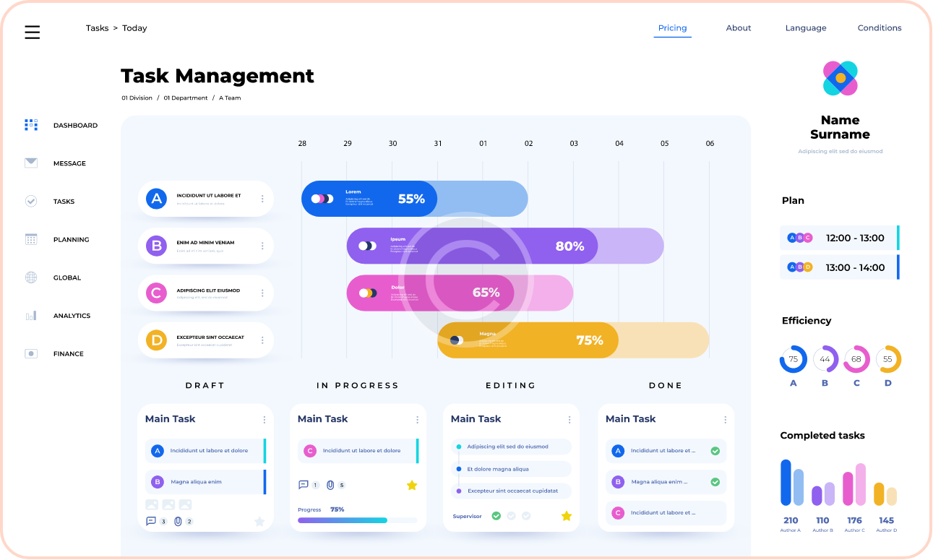Open the Analytics bar chart icon
This screenshot has height=560, width=933.
pyautogui.click(x=31, y=316)
